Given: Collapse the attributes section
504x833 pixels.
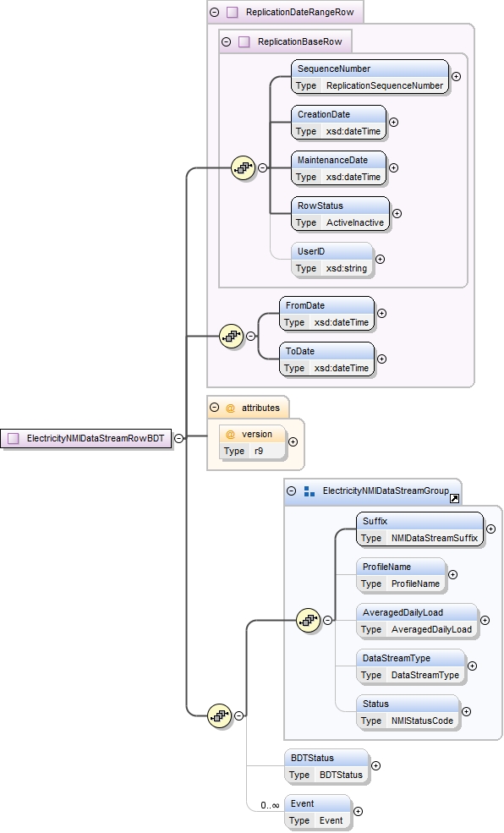Looking at the screenshot, I should [x=215, y=408].
